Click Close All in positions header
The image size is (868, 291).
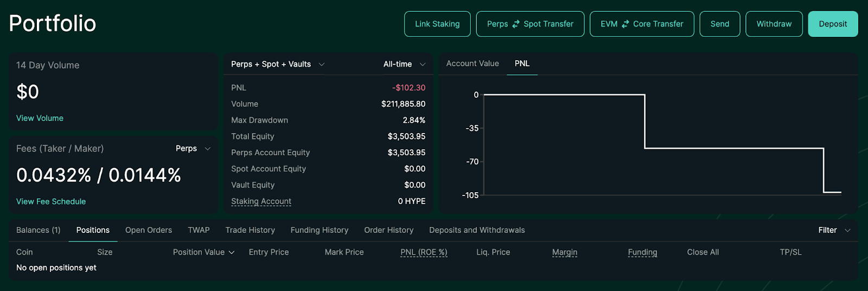pyautogui.click(x=703, y=252)
